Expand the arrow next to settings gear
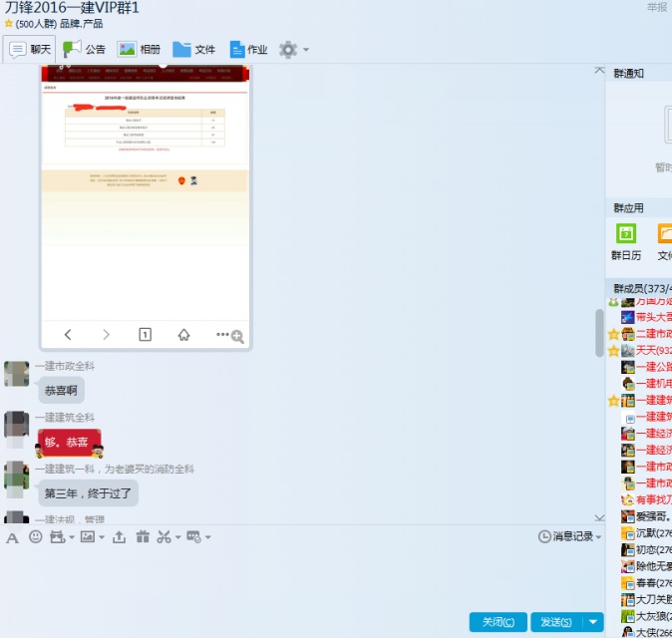 306,50
